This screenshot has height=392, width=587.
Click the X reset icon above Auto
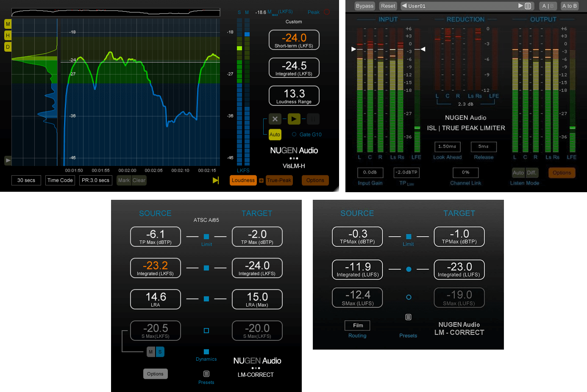[x=275, y=119]
